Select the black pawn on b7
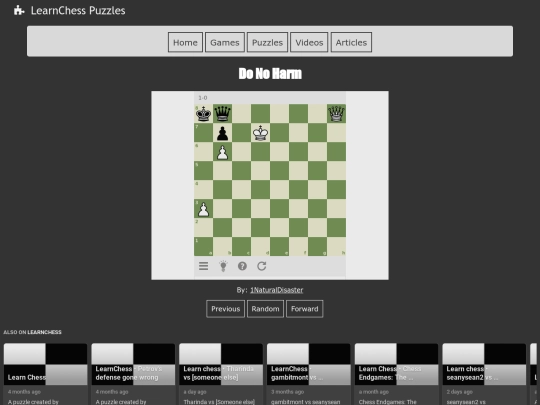 click(x=222, y=133)
